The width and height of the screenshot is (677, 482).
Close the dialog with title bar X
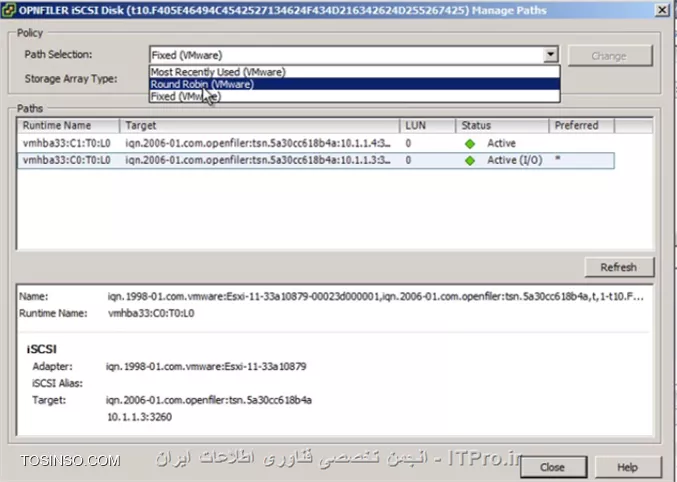tap(662, 10)
